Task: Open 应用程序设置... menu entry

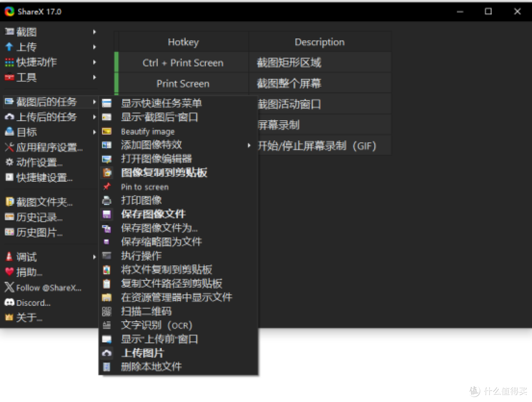Action: (50, 147)
